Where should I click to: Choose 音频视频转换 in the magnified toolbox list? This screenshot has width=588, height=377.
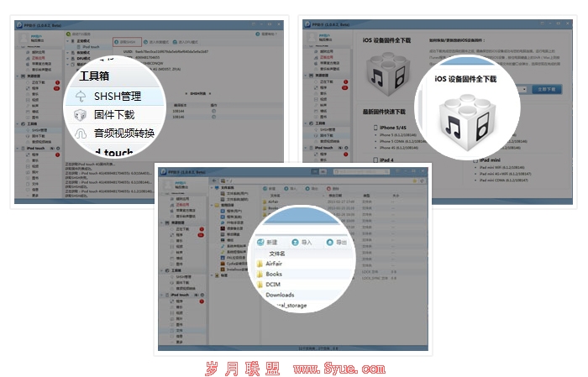pos(124,133)
